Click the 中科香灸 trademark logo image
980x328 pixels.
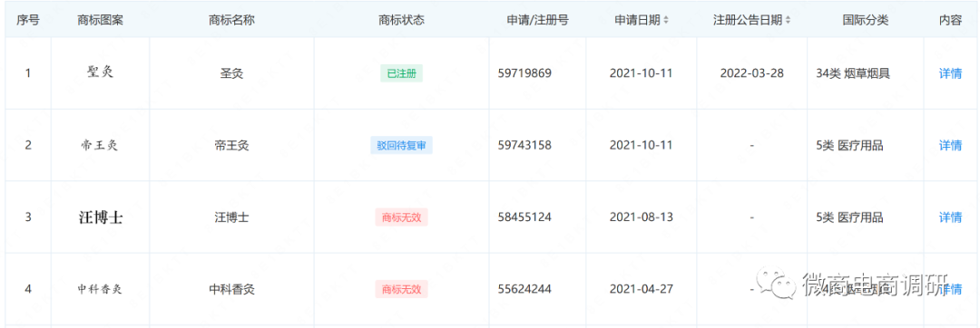point(100,289)
